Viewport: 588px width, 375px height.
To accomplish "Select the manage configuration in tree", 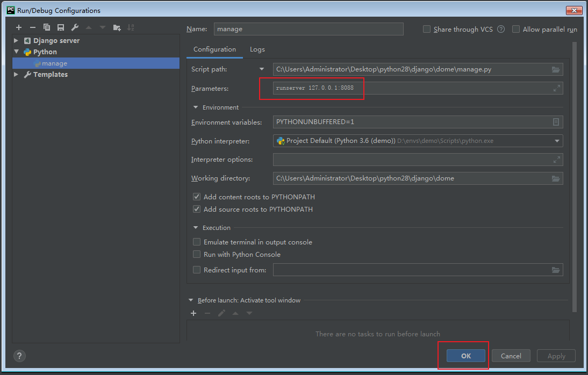I will point(96,63).
